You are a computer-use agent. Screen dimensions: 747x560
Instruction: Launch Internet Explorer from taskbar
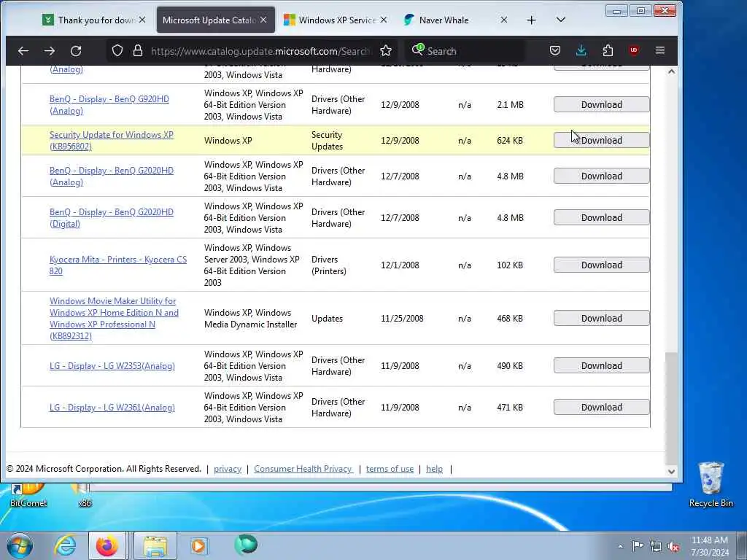point(65,545)
